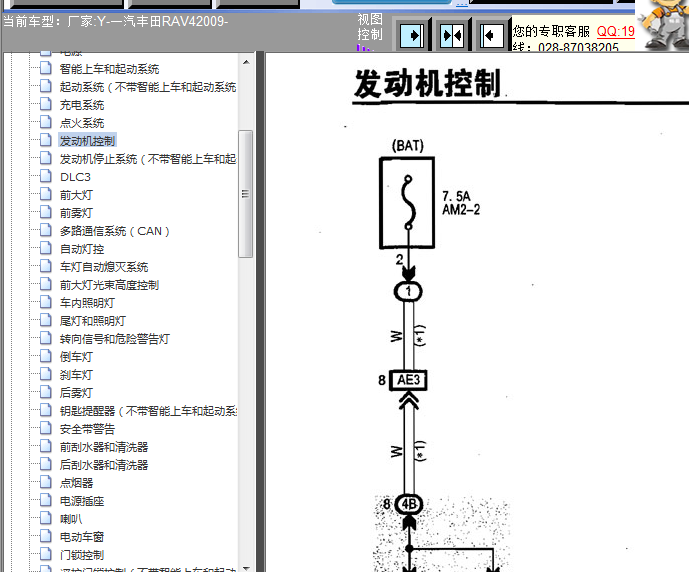Open 车灯自动熄灭系统 entry
The height and width of the screenshot is (572, 689).
pos(104,267)
